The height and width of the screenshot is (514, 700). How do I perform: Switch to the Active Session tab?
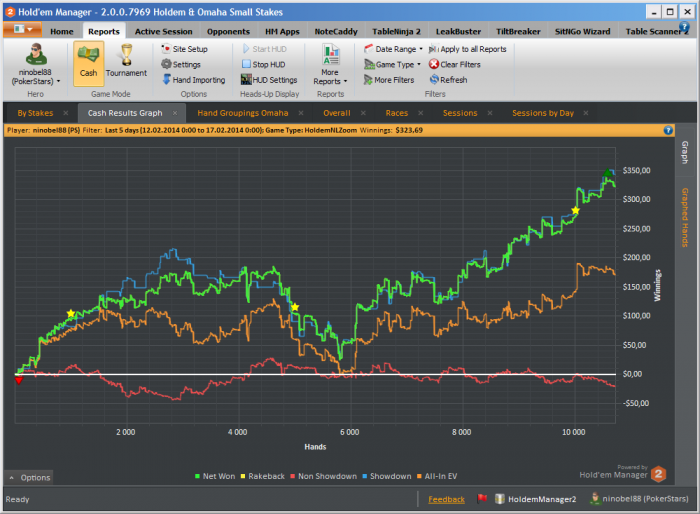tap(163, 31)
